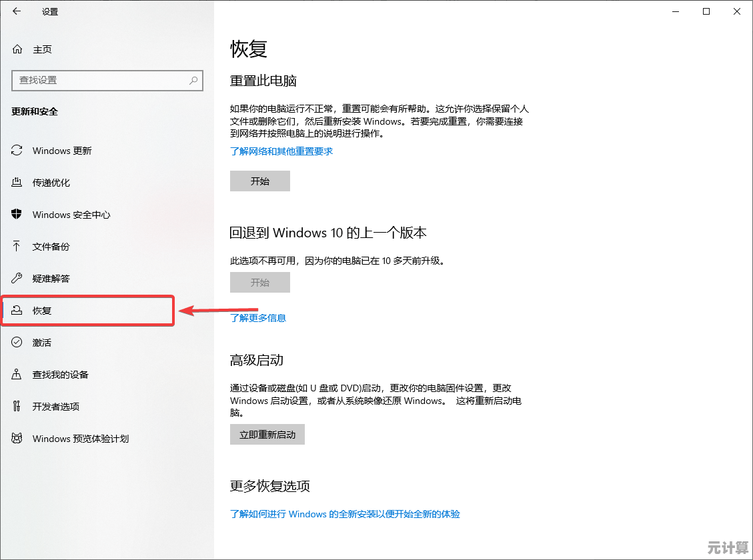Click the cat icon for Windows 预览体验计划
The width and height of the screenshot is (753, 560).
(17, 438)
